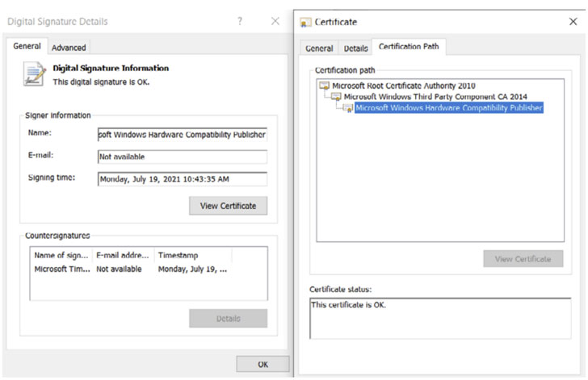This screenshot has width=588, height=380.
Task: Close the Digital Signature Details dialog
Action: 275,21
